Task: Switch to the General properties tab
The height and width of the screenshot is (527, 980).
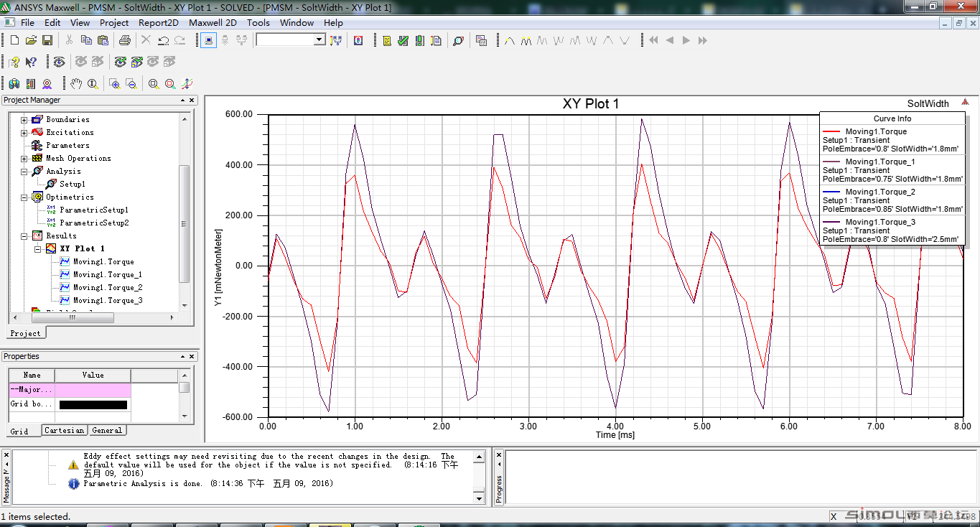Action: [107, 430]
